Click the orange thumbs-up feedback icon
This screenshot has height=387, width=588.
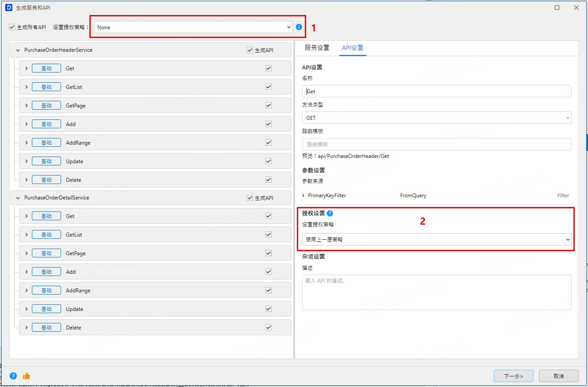(27, 376)
